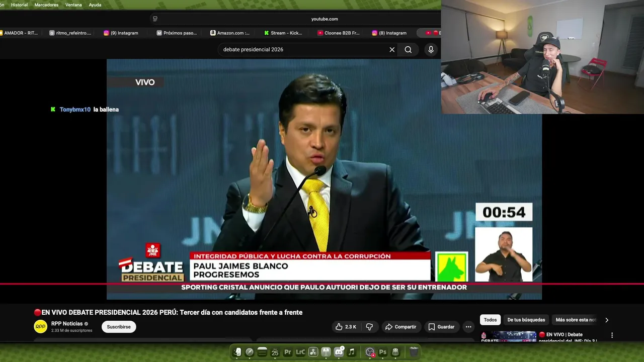The width and height of the screenshot is (644, 362).
Task: Launch Lightroom Classic from the Dock
Action: [x=300, y=352]
